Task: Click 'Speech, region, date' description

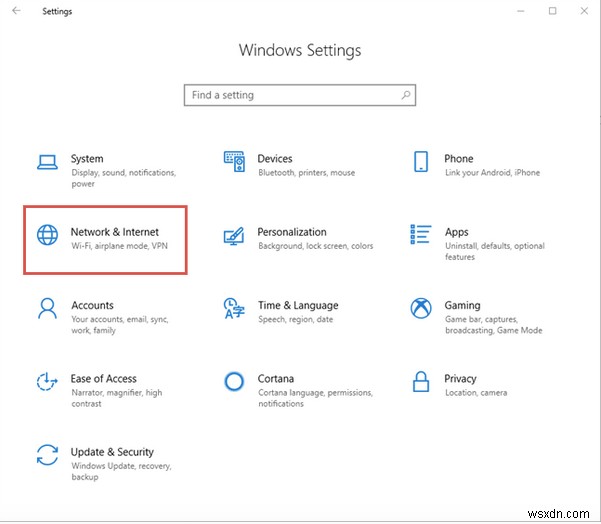Action: tap(296, 320)
